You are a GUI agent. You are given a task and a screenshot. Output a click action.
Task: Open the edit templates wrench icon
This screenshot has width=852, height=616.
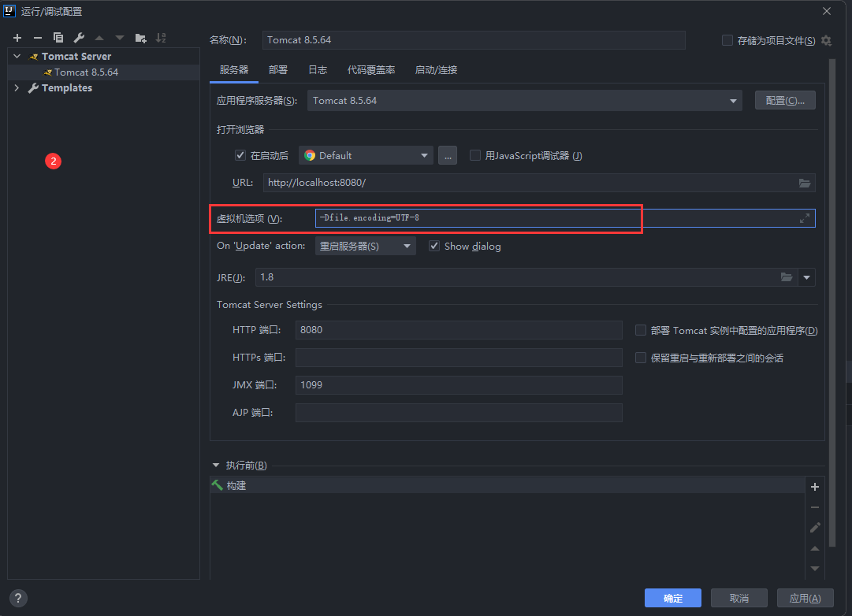[x=79, y=38]
